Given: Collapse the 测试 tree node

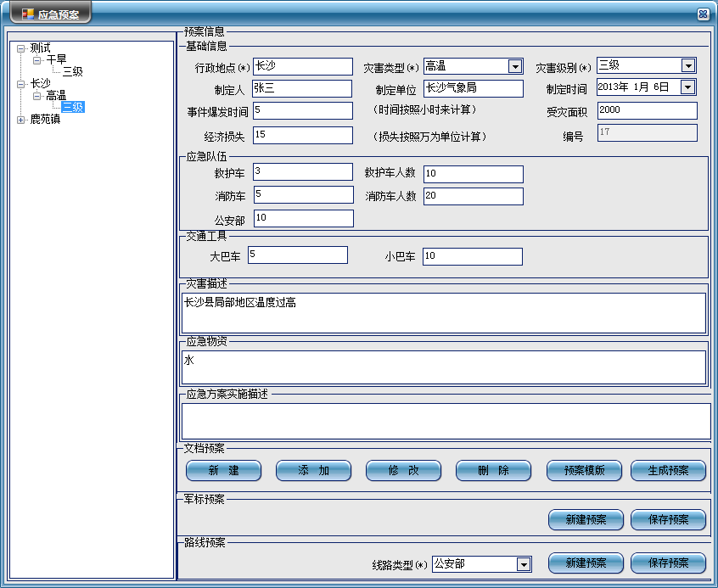Looking at the screenshot, I should pos(21,48).
